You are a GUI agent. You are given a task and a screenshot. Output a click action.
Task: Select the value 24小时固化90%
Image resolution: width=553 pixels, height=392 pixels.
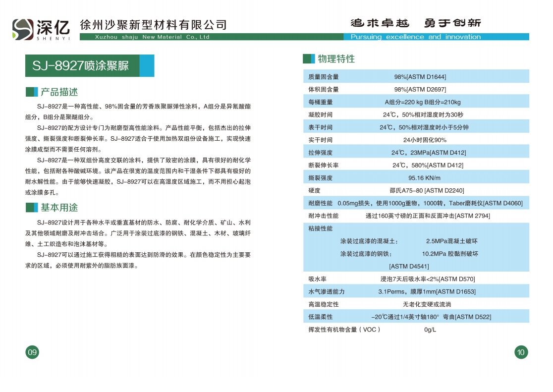pos(425,140)
